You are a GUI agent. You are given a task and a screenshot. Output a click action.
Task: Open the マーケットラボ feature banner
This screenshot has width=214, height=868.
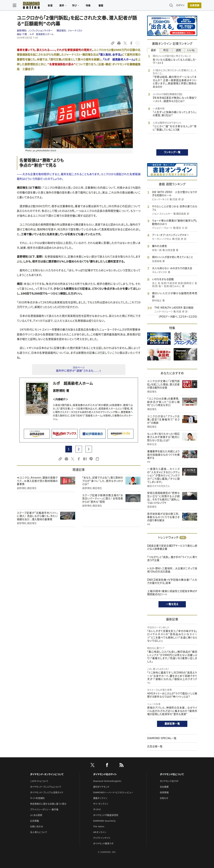[x=185, y=354]
